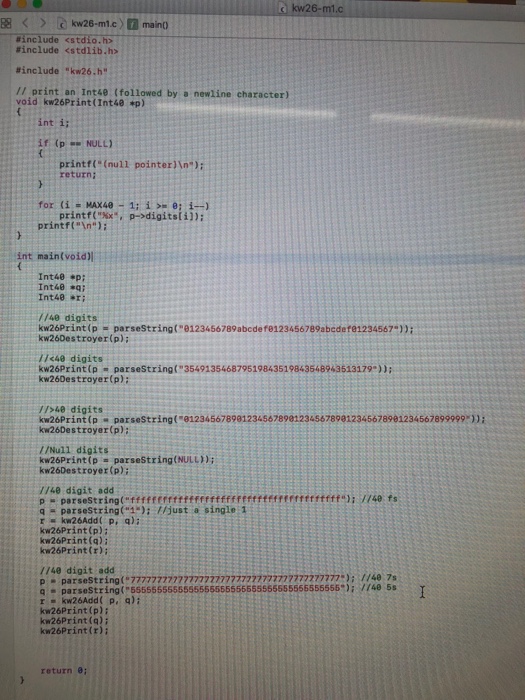
Task: Click the function icon beside main()
Action: tap(133, 25)
